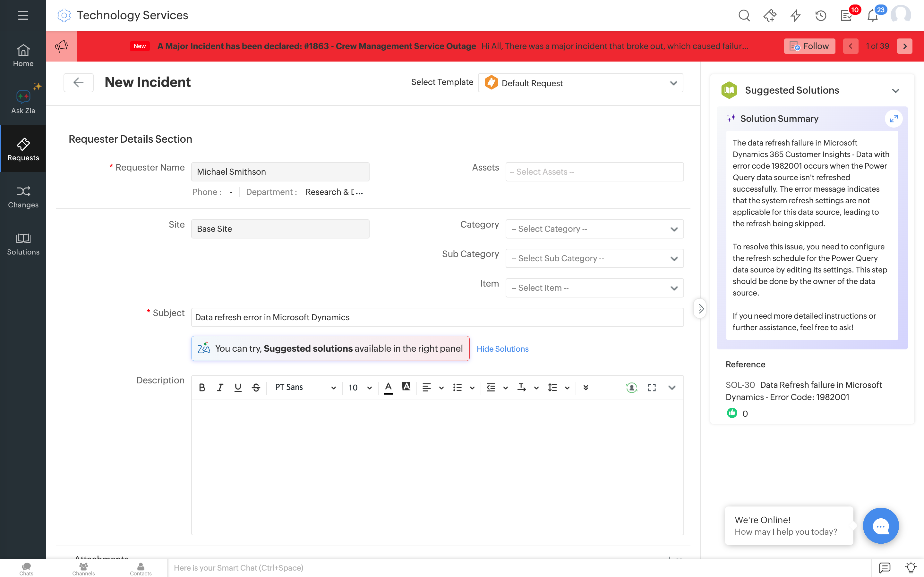924x577 pixels.
Task: Click the Hide Solutions link
Action: pyautogui.click(x=502, y=349)
